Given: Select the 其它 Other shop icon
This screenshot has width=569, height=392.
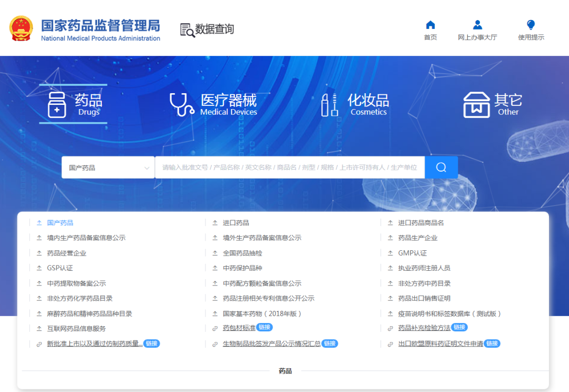Looking at the screenshot, I should [x=476, y=105].
